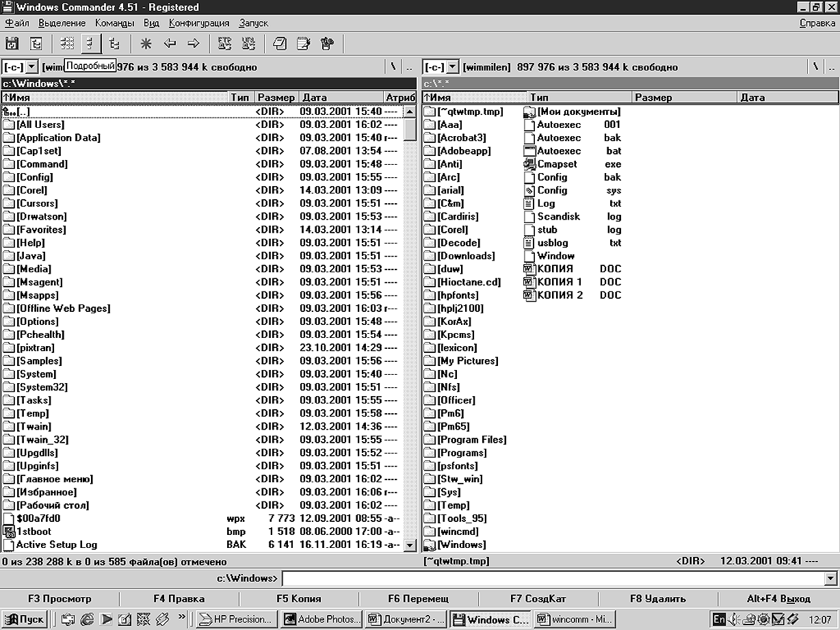
Task: Select the Scandisk log file
Action: pyautogui.click(x=573, y=216)
